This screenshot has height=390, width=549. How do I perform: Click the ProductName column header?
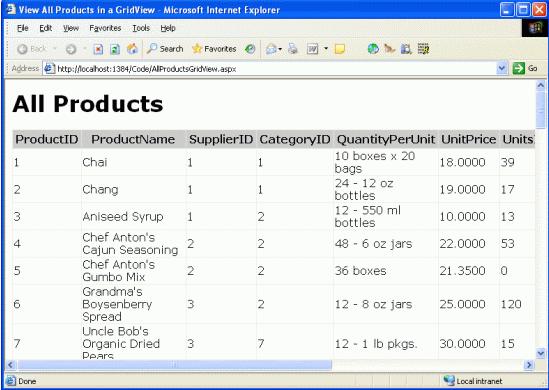click(133, 139)
